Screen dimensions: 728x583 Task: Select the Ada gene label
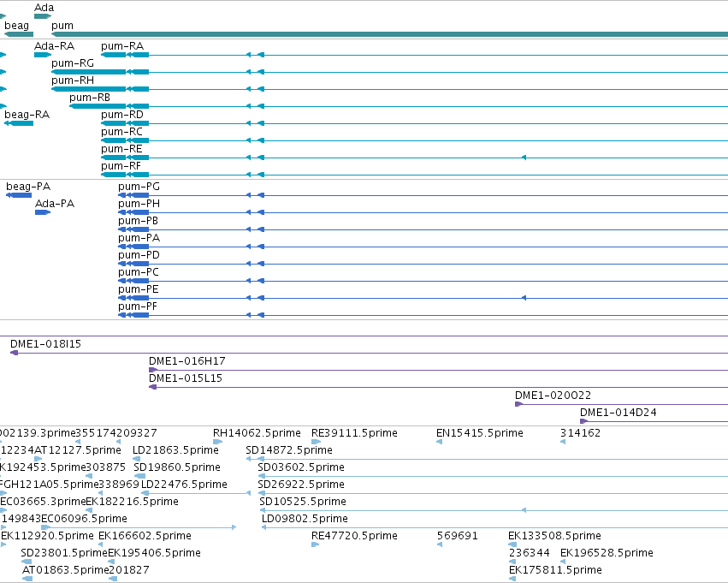[x=44, y=8]
